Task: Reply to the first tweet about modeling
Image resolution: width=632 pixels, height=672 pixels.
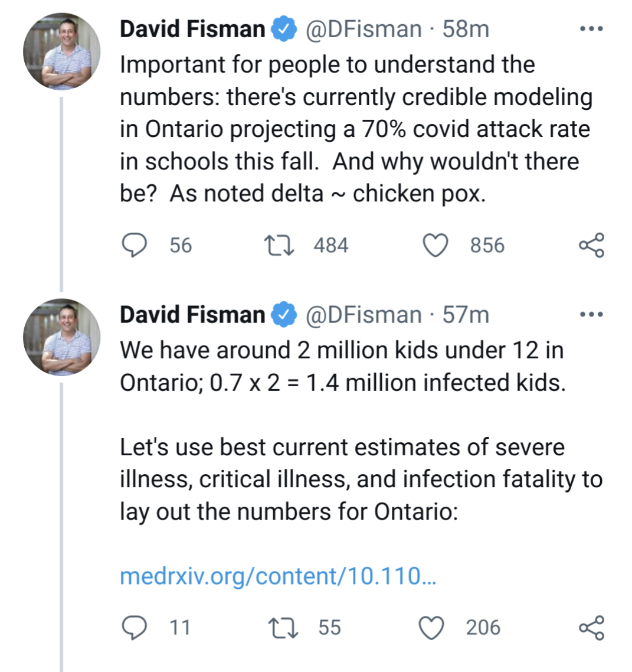Action: tap(134, 246)
